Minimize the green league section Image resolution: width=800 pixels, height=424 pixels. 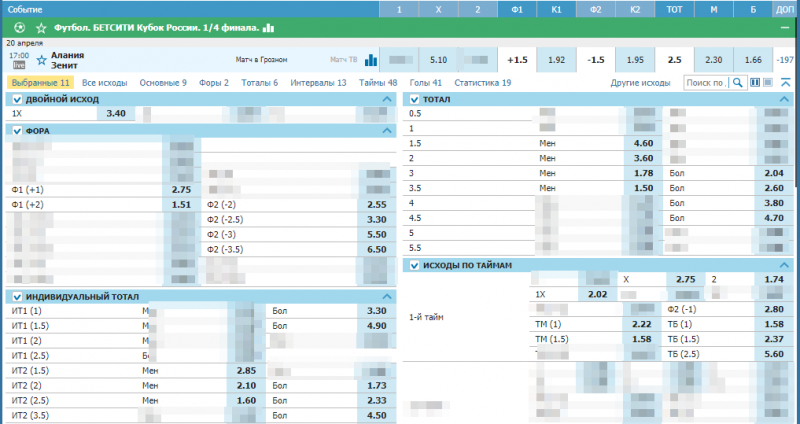pos(785,27)
